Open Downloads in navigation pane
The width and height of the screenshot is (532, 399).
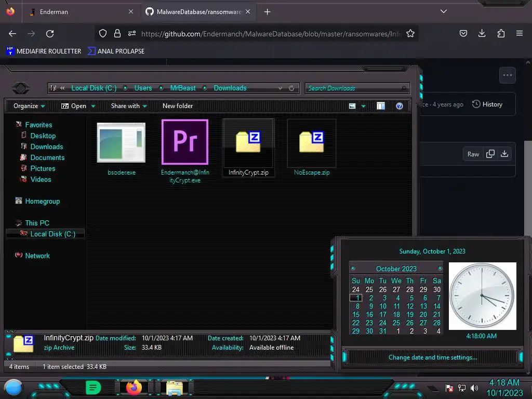point(46,147)
